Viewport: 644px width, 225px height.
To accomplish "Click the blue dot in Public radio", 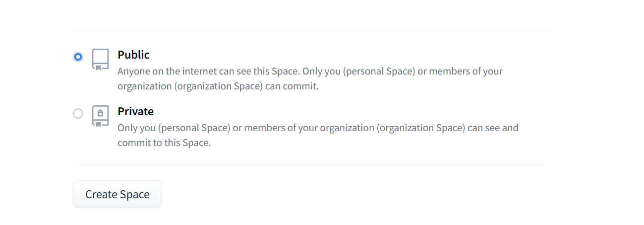I will pyautogui.click(x=78, y=57).
